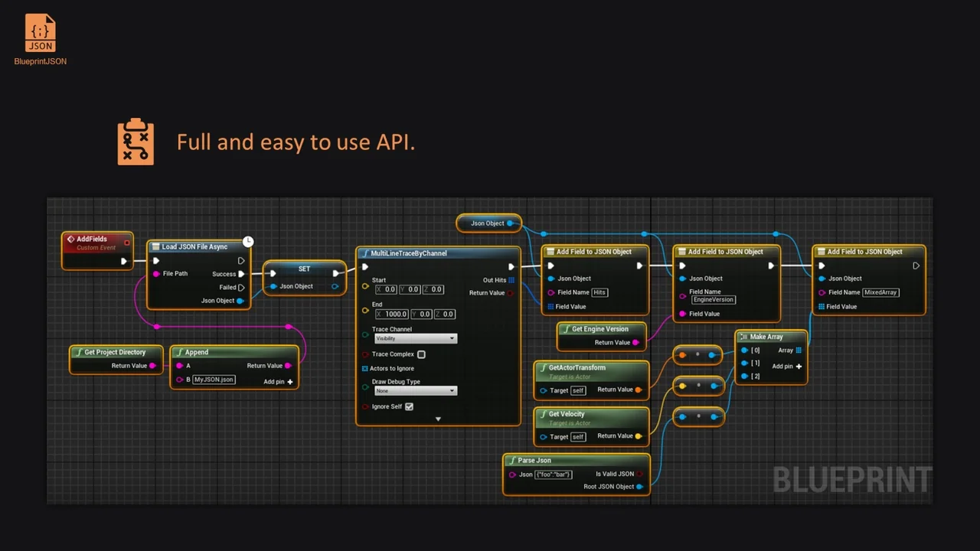Click the clock icon on Load JSON File Async
Viewport: 980px width, 551px height.
pos(248,241)
